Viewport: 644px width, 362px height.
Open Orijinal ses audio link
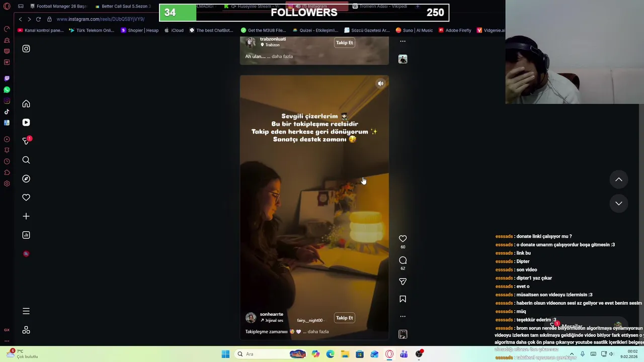click(272, 320)
